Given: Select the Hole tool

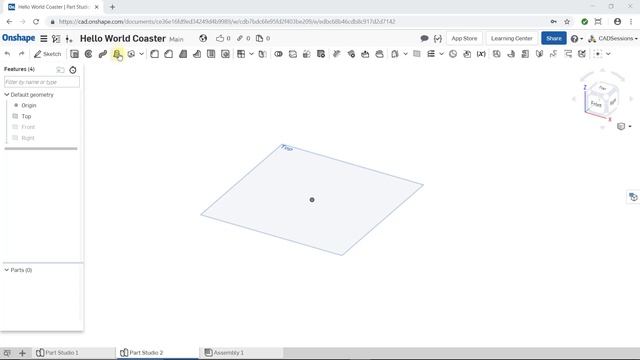Looking at the screenshot, I should point(225,54).
